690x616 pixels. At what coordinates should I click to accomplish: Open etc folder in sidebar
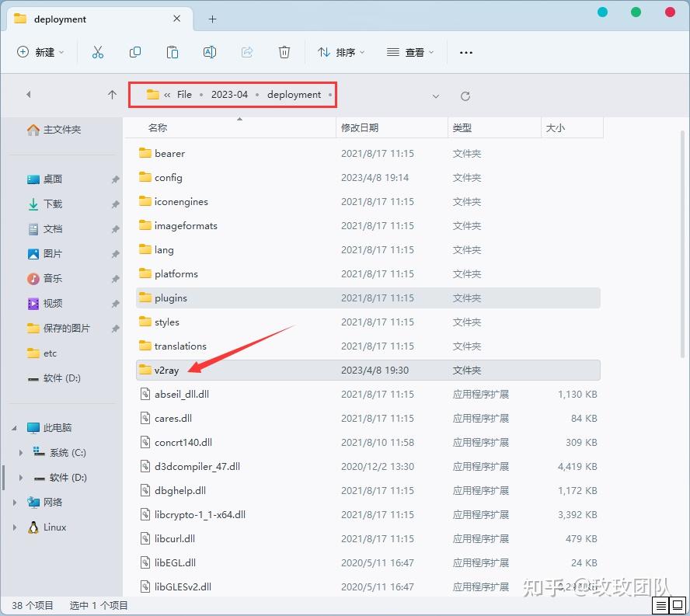tap(42, 353)
